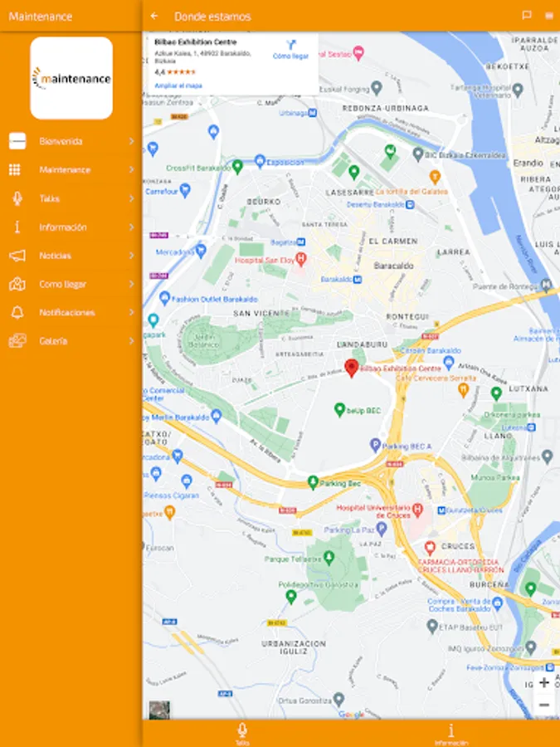Image resolution: width=560 pixels, height=747 pixels.
Task: Expand the Maintenance row chevron
Action: point(131,169)
